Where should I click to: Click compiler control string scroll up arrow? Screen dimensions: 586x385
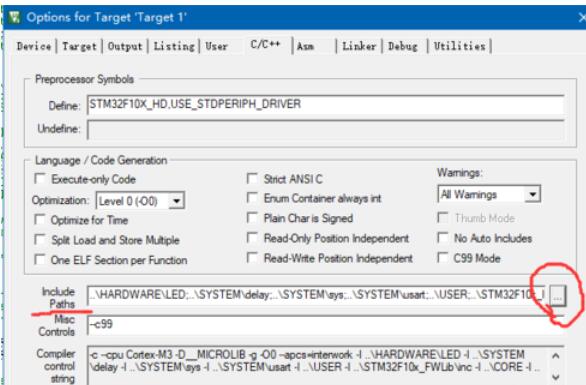coord(556,356)
